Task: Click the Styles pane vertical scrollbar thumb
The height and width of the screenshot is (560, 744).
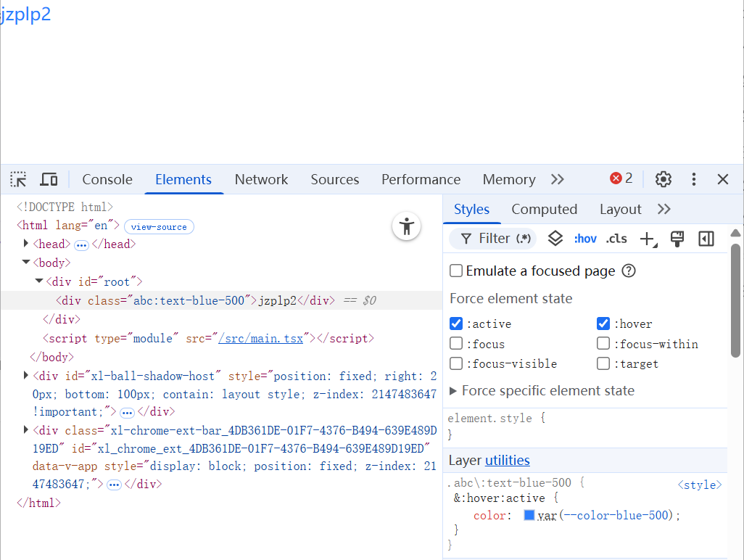Action: coord(735,300)
